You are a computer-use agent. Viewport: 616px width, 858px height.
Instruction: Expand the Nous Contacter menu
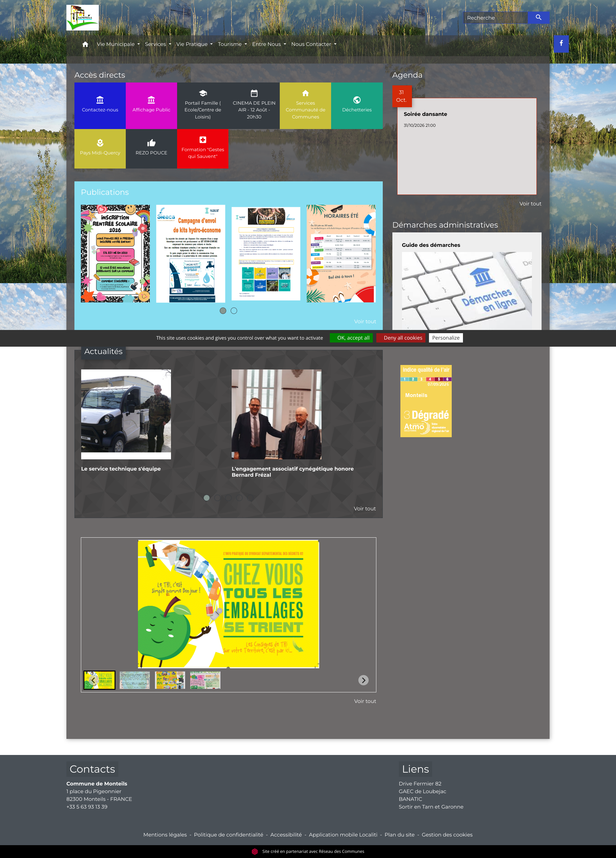coord(314,44)
